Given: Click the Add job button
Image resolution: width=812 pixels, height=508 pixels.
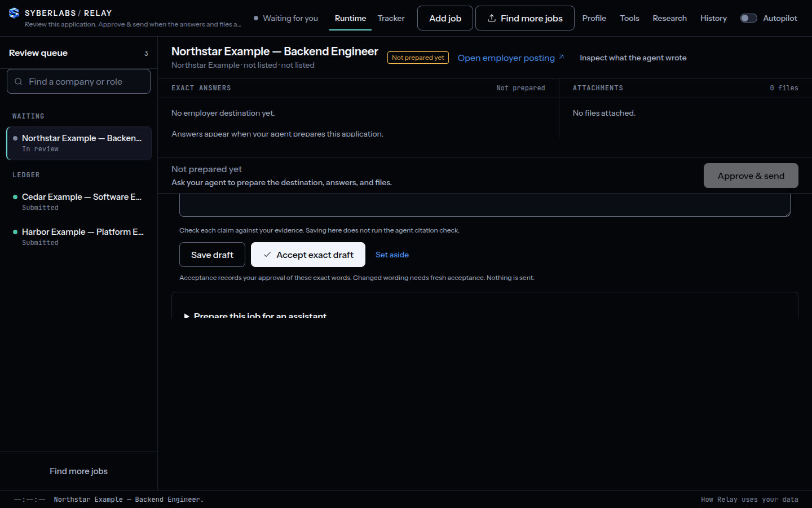Looking at the screenshot, I should [x=445, y=18].
